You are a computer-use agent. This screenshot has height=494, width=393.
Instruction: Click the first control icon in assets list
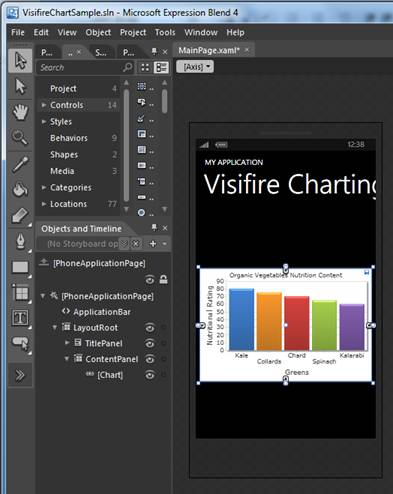pos(142,87)
